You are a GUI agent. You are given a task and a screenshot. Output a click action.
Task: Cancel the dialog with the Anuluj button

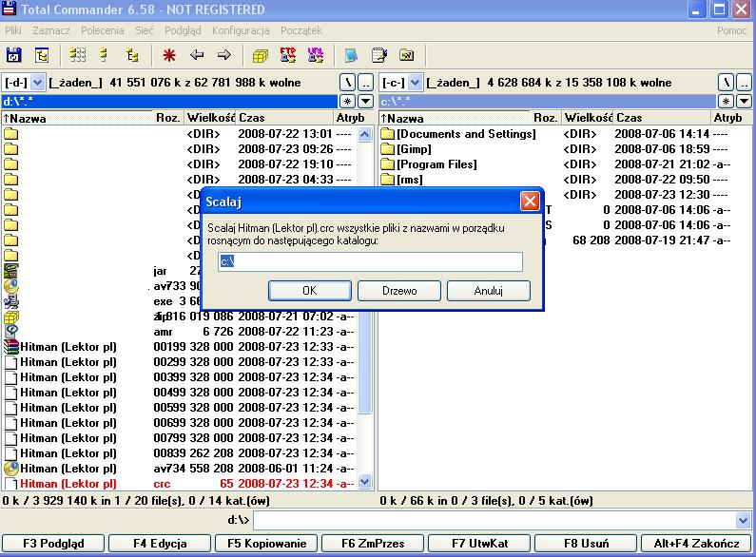488,290
